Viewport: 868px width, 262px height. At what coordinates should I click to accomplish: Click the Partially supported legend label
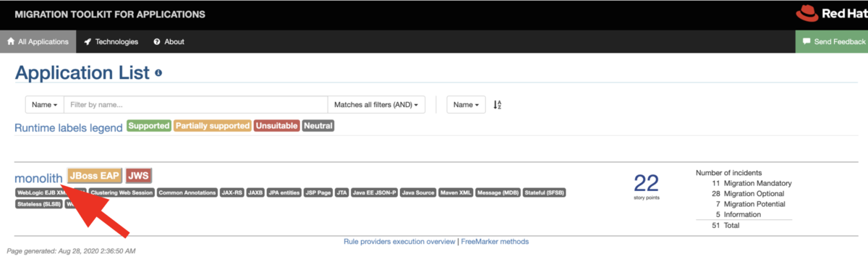click(212, 126)
